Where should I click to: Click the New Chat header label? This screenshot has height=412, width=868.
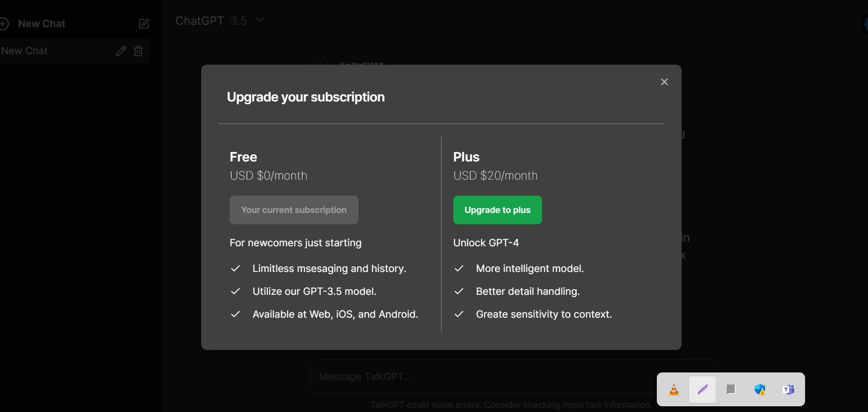[41, 24]
